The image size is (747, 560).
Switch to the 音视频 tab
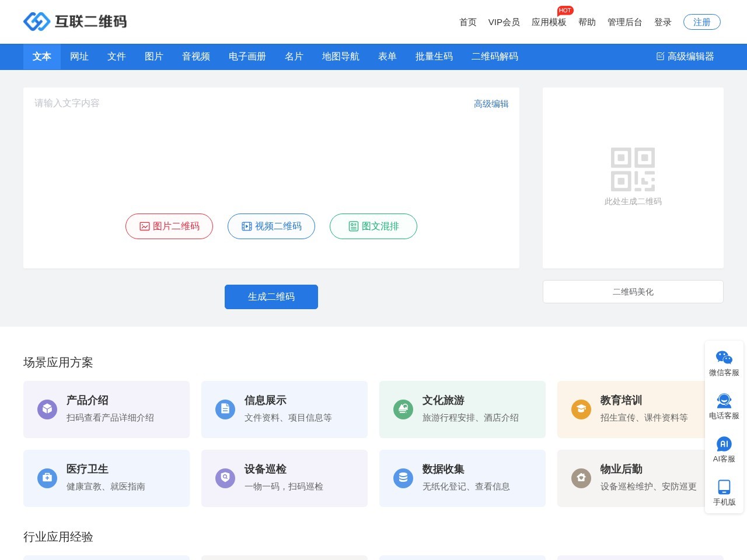click(196, 57)
